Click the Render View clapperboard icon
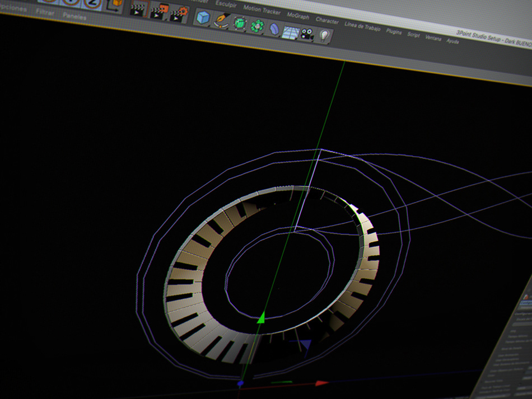The width and height of the screenshot is (532, 399). coord(138,10)
